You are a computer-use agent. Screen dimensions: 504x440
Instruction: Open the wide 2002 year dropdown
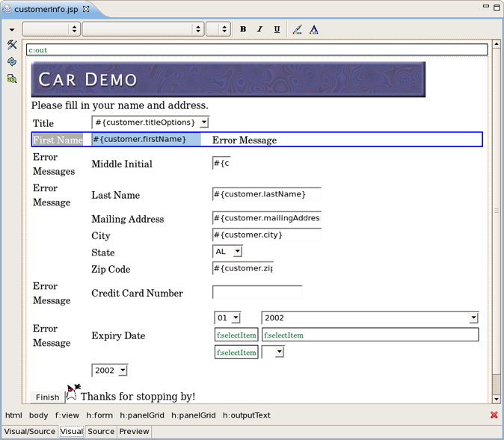[473, 317]
